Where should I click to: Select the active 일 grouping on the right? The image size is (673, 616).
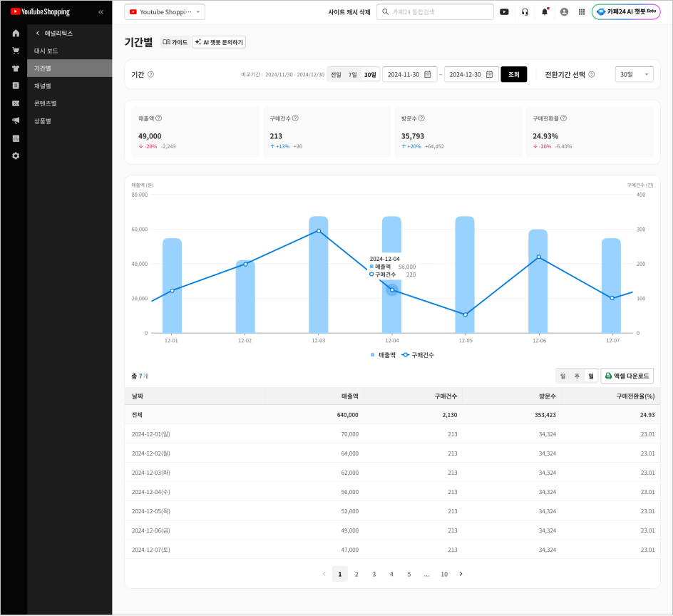(591, 376)
